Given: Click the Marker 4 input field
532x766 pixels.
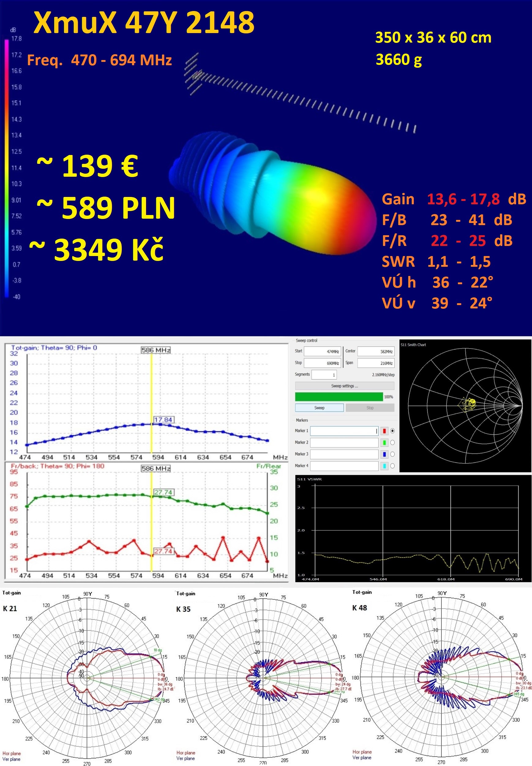Looking at the screenshot, I should coord(344,466).
